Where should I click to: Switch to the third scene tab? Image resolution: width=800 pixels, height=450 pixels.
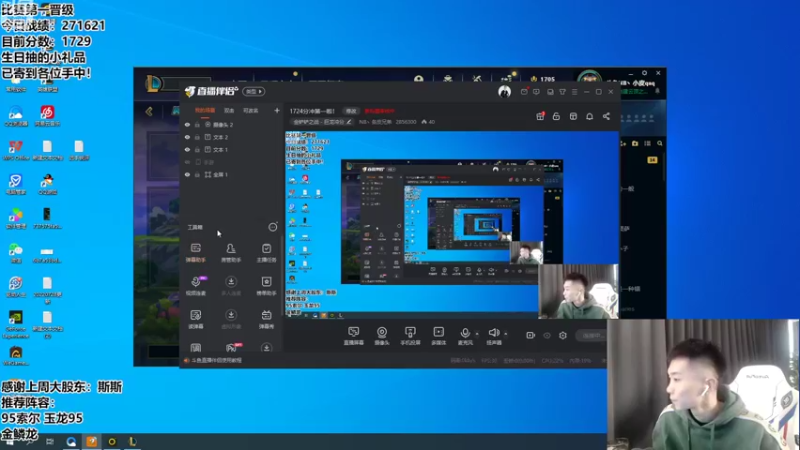251,111
